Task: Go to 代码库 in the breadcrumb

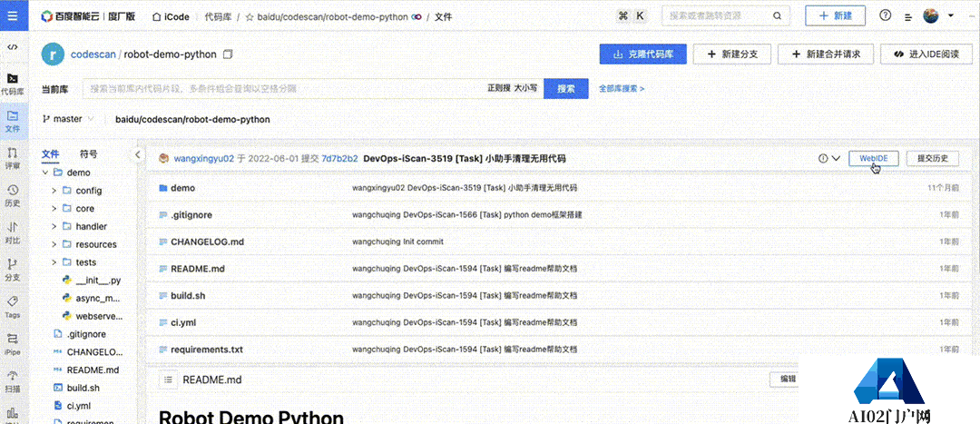Action: pos(216,17)
